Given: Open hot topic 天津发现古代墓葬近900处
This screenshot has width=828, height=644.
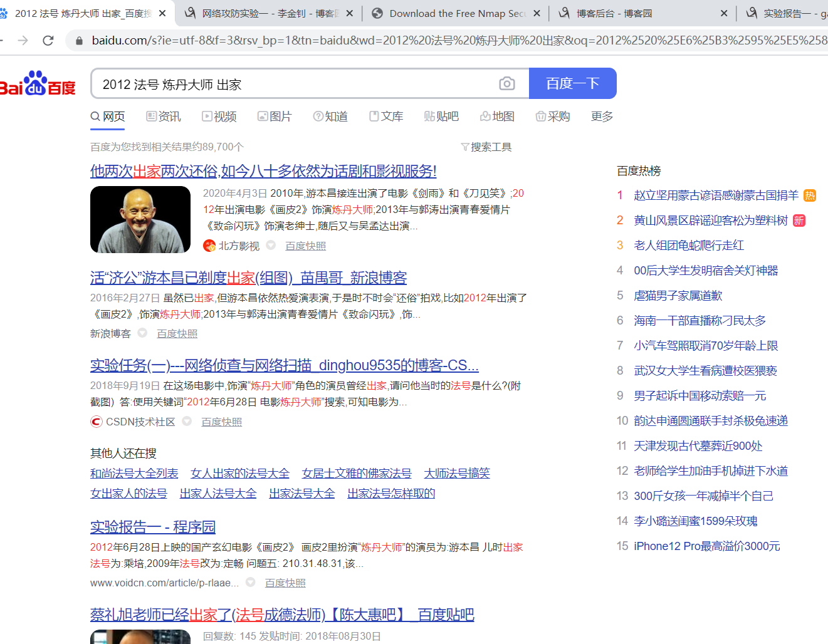Looking at the screenshot, I should coord(698,446).
